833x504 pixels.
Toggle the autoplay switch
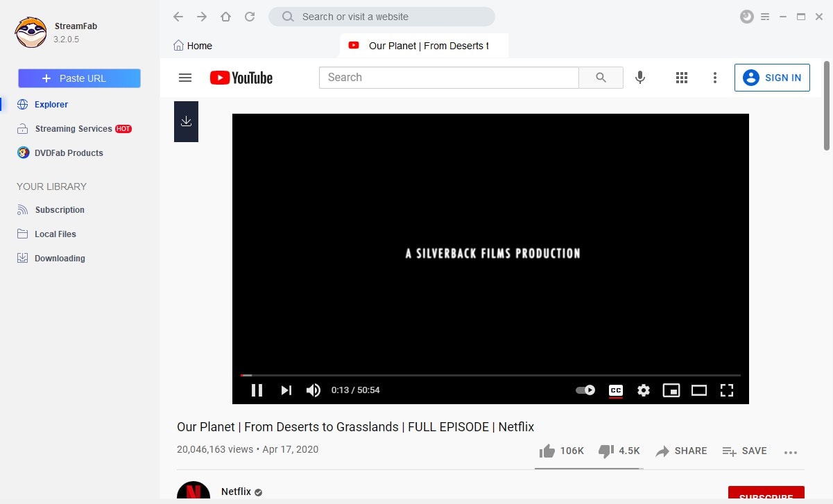coord(586,390)
